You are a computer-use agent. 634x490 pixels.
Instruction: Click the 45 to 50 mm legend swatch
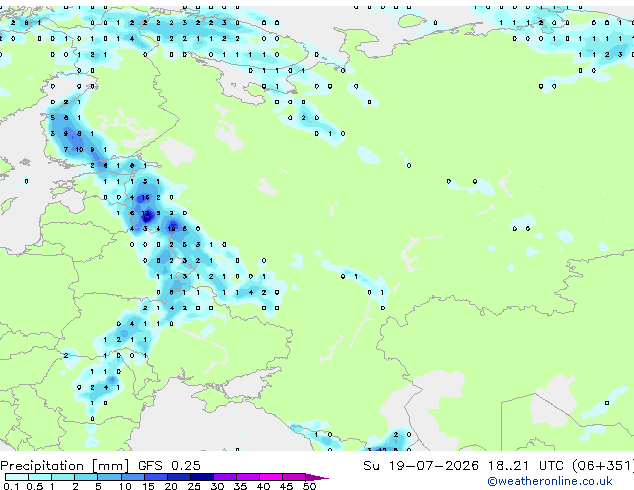coord(294,477)
